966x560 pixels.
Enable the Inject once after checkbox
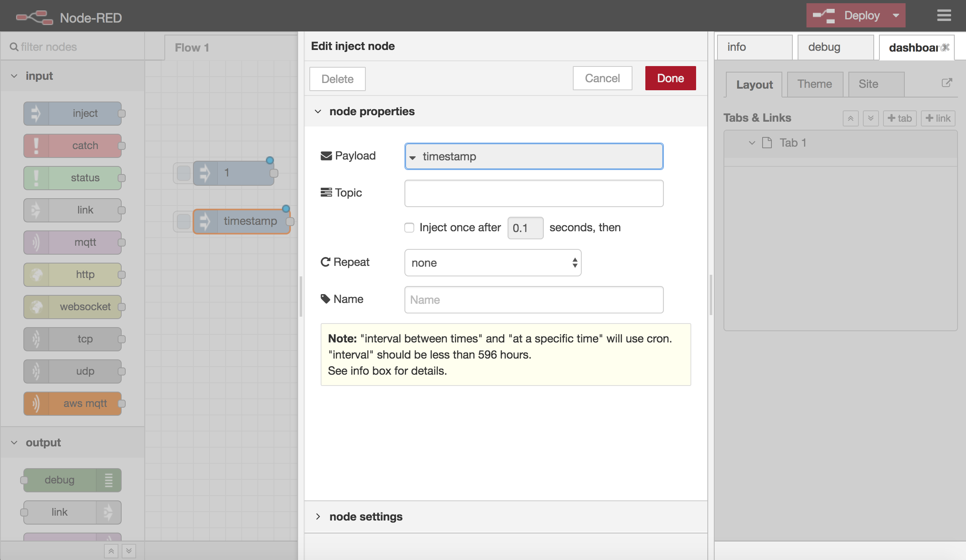coord(409,228)
